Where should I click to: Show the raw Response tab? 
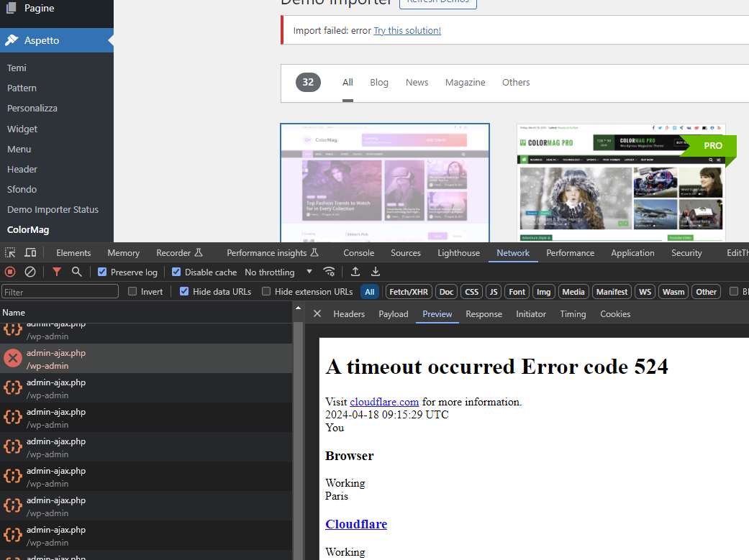(484, 313)
